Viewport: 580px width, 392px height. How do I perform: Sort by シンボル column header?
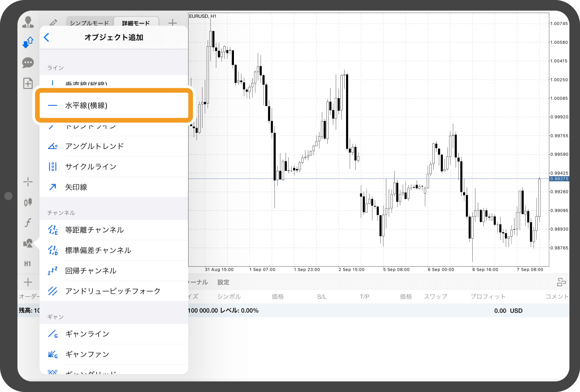coord(229,297)
